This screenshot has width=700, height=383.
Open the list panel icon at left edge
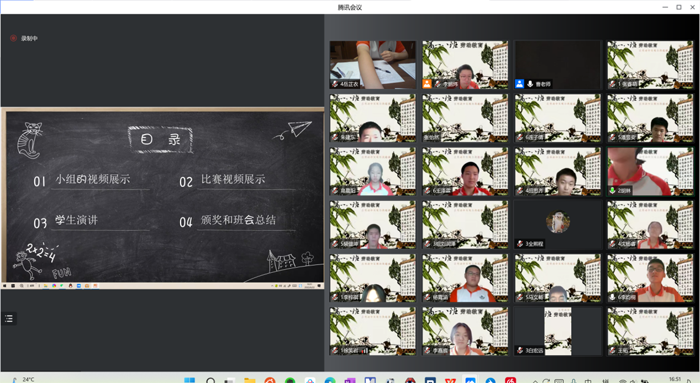(x=8, y=318)
